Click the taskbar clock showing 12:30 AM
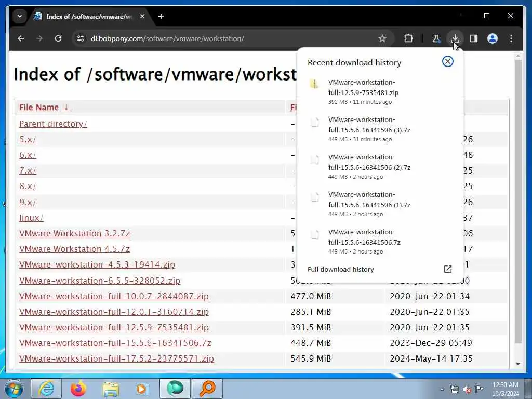Image resolution: width=532 pixels, height=399 pixels. [x=505, y=389]
